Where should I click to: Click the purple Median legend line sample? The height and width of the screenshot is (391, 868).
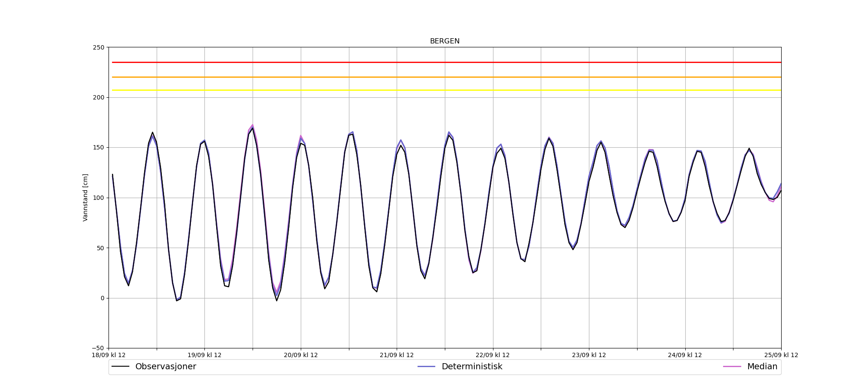pos(732,367)
